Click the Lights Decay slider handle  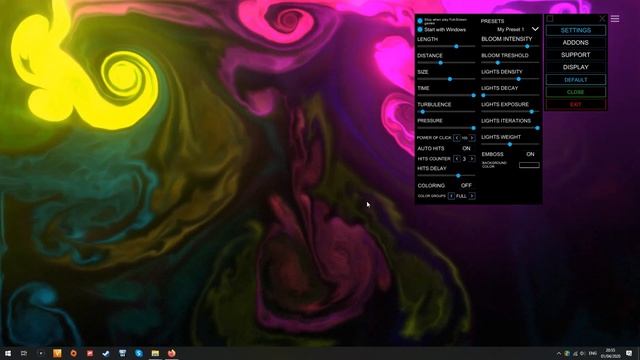tap(483, 96)
